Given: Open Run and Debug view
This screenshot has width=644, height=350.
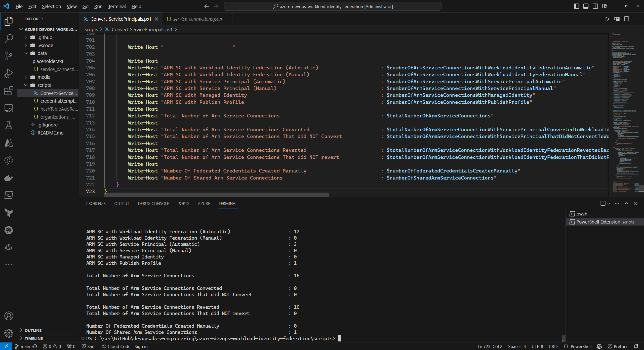Looking at the screenshot, I should click(x=9, y=73).
